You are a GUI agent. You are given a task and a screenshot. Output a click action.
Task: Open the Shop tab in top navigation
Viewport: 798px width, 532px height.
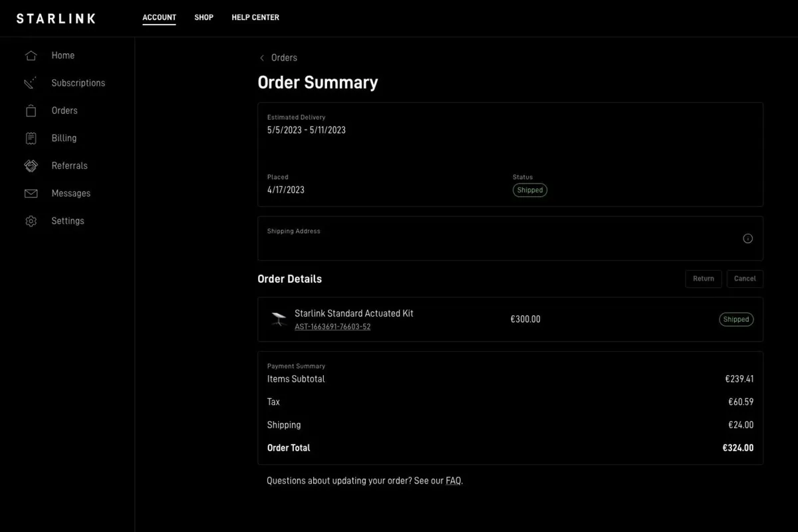click(x=203, y=17)
